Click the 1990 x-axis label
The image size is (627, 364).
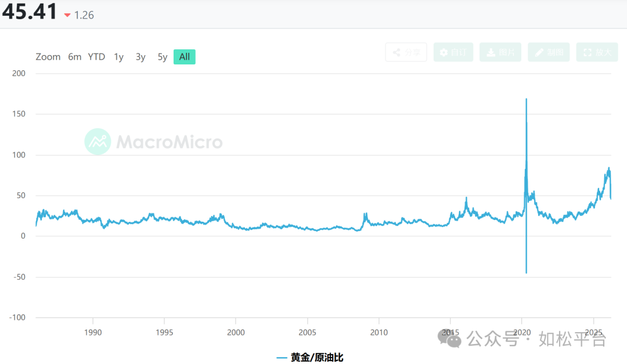point(93,333)
